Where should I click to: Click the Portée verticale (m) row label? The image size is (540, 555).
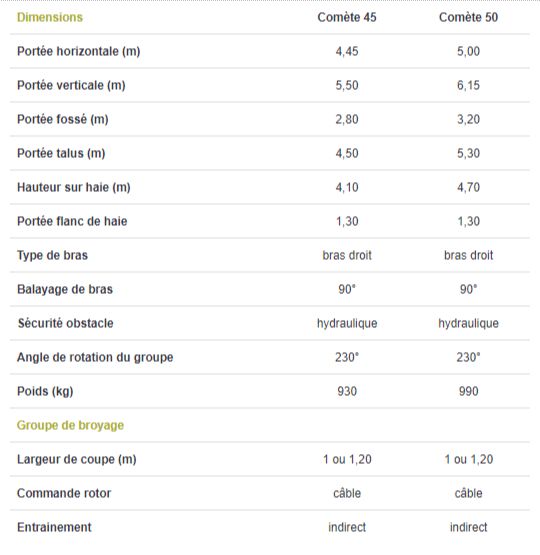tap(71, 85)
